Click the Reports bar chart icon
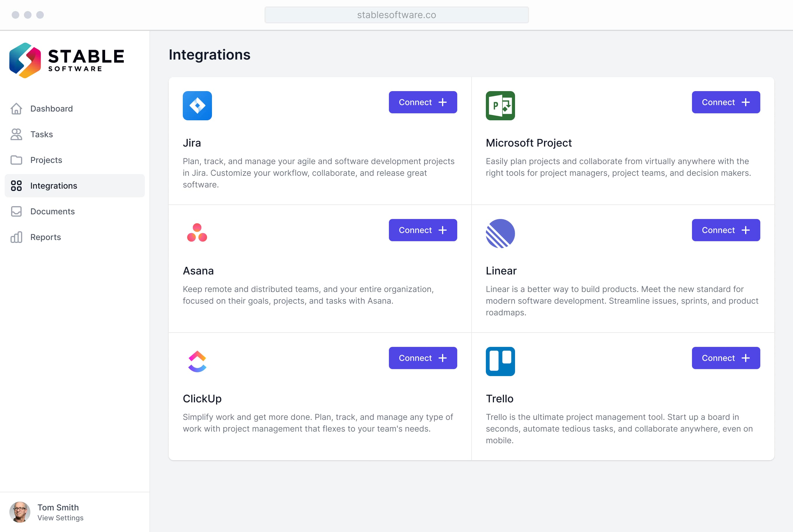 pyautogui.click(x=16, y=237)
